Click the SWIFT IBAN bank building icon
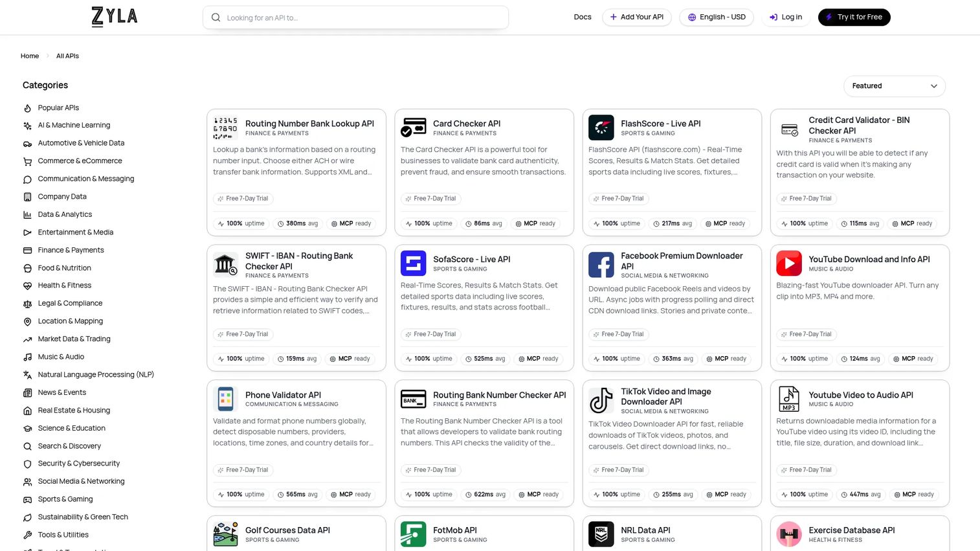The height and width of the screenshot is (551, 980). click(x=225, y=264)
